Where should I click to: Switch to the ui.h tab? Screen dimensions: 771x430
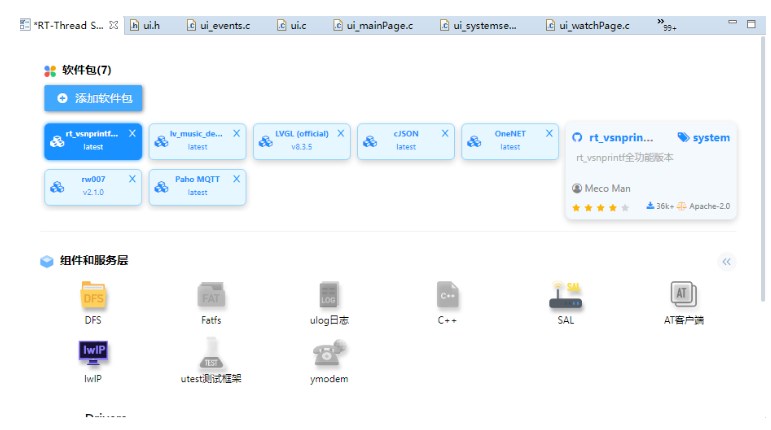point(145,26)
